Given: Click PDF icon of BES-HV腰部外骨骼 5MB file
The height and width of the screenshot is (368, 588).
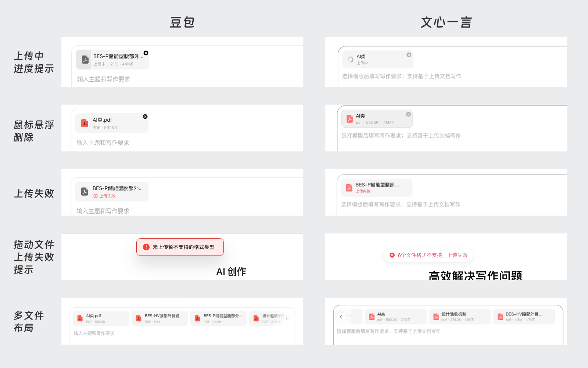Looking at the screenshot, I should pos(139,318).
